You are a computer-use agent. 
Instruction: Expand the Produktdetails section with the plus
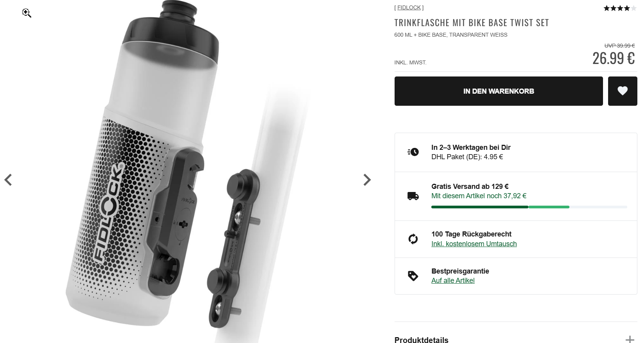[630, 339]
